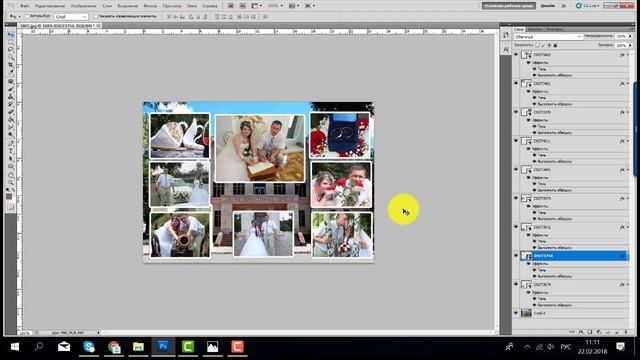The width and height of the screenshot is (640, 360).
Task: Open the Фильтр menu
Action: click(x=150, y=6)
